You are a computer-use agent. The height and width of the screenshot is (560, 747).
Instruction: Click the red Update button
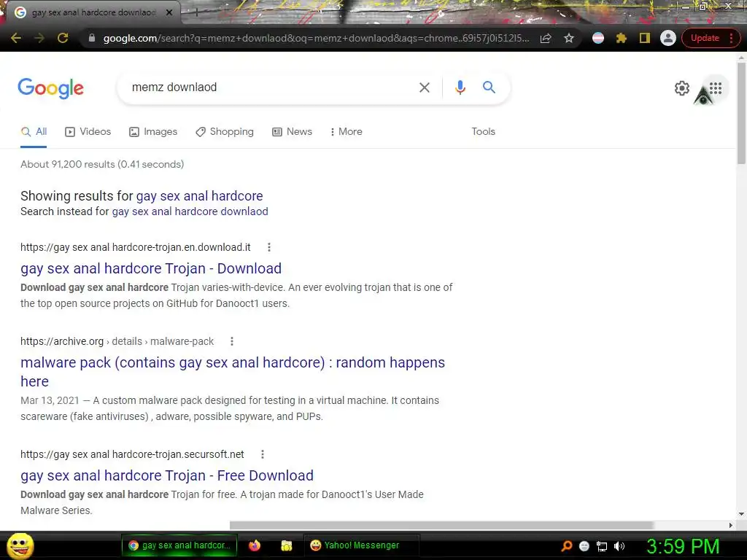[x=705, y=38]
